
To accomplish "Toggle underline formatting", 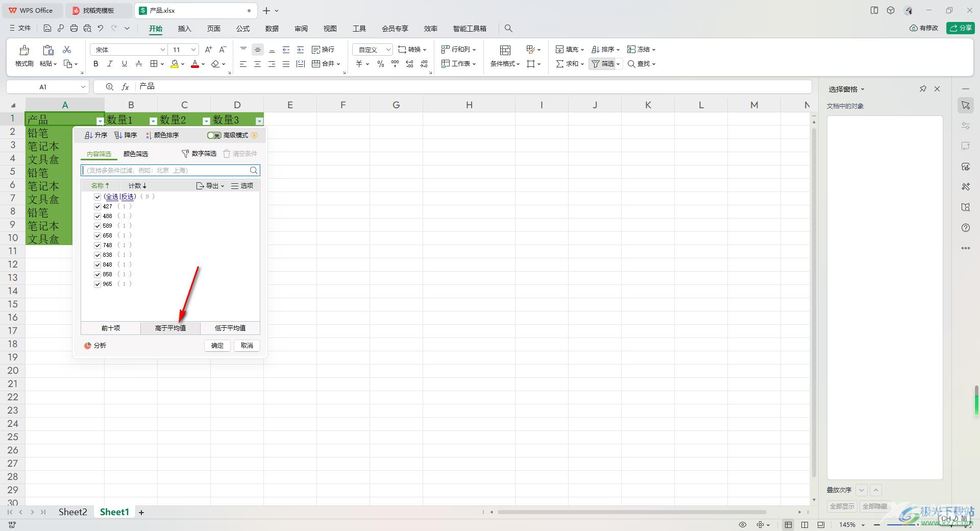I will [124, 64].
